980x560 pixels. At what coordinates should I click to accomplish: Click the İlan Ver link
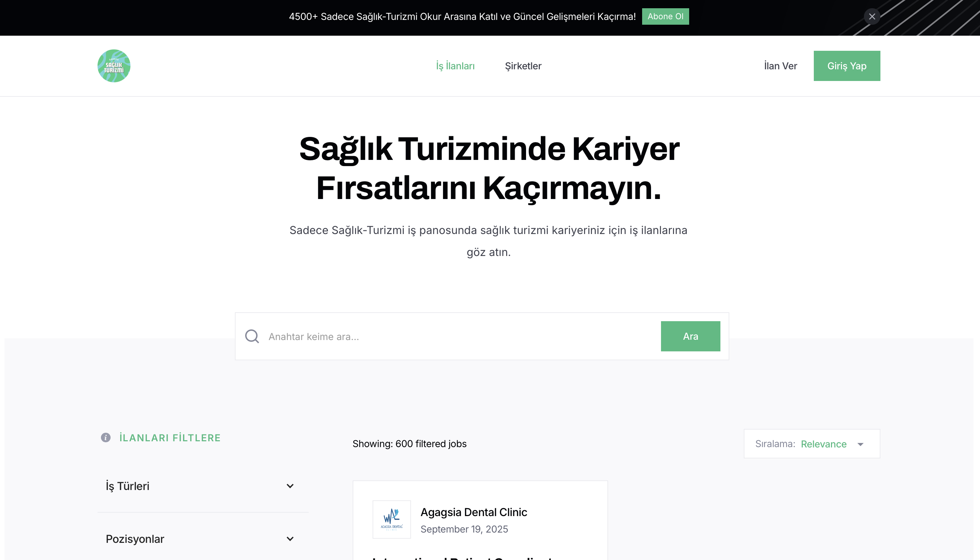click(x=780, y=66)
